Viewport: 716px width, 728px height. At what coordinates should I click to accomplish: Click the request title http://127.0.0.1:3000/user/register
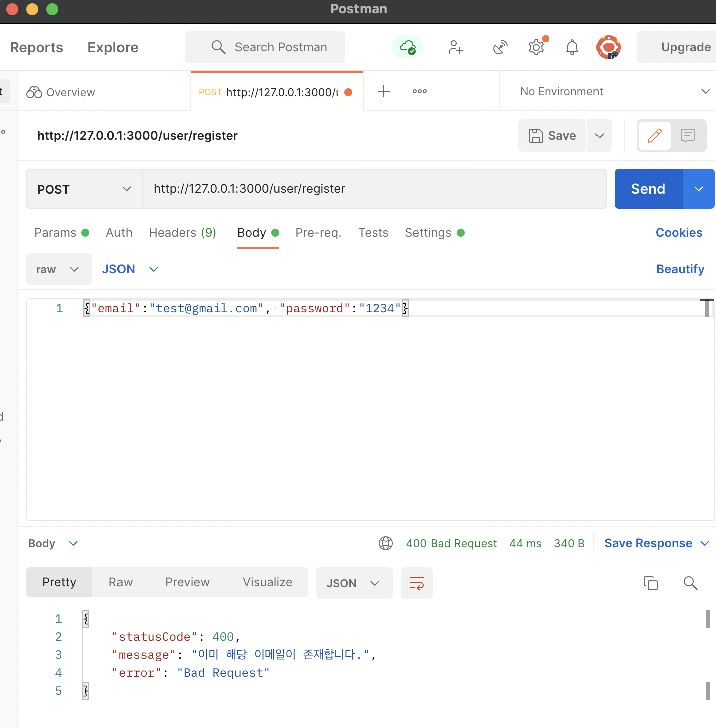[138, 136]
